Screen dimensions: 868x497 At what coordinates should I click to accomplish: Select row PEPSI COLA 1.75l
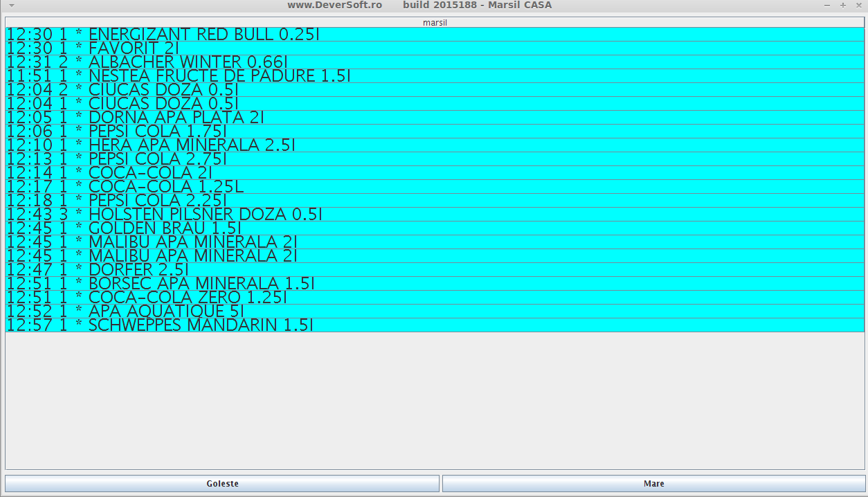pyautogui.click(x=435, y=132)
